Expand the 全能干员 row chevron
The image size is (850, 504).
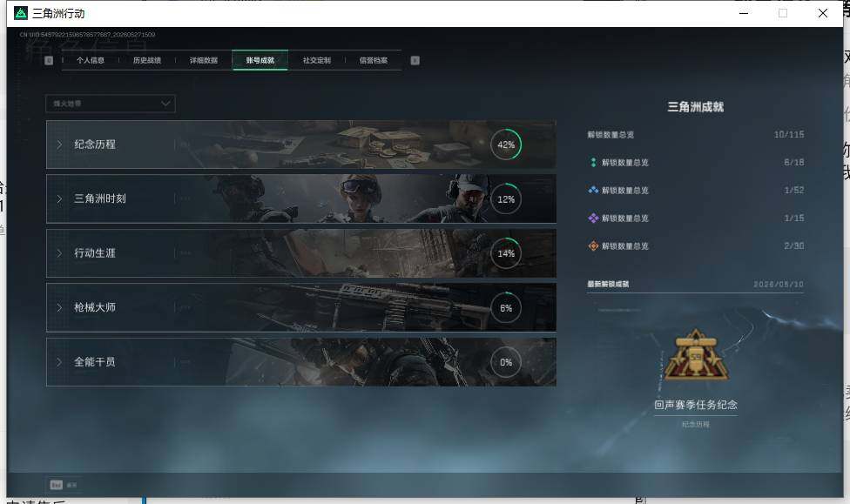pyautogui.click(x=59, y=361)
